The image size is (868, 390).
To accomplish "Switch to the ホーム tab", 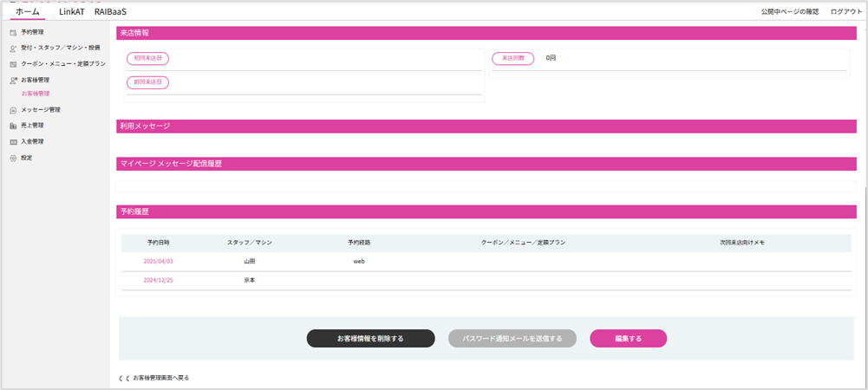I will (28, 11).
